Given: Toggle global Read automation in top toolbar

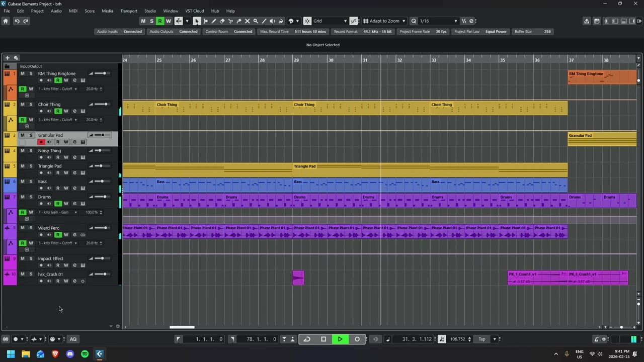Looking at the screenshot, I should tap(160, 21).
